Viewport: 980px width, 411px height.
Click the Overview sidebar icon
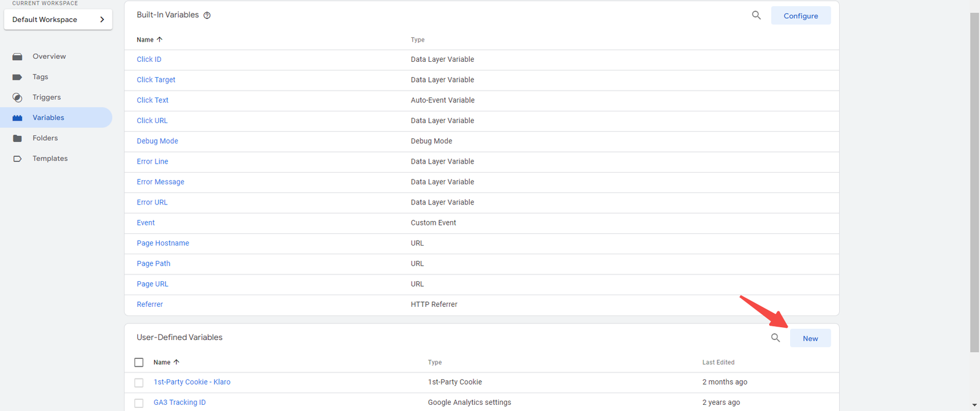click(17, 56)
